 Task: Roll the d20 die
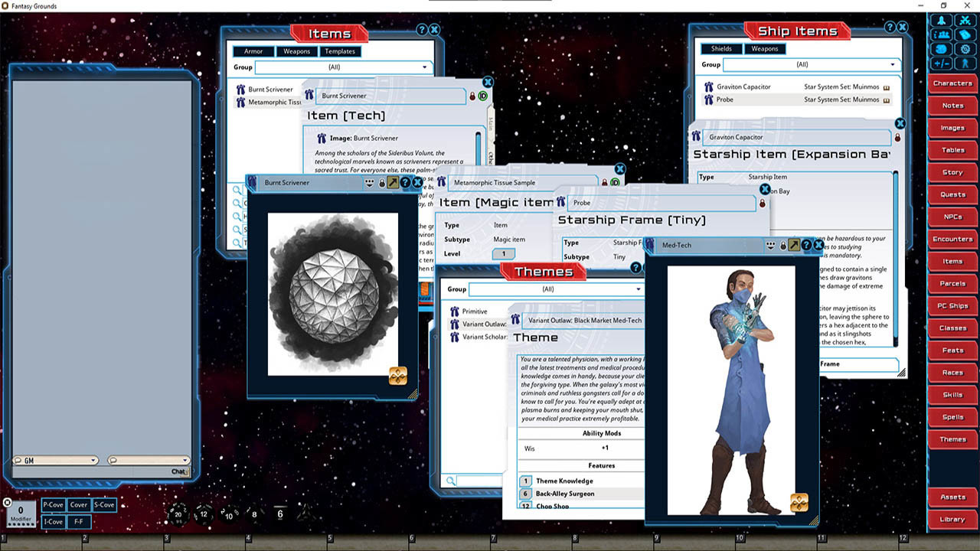178,514
